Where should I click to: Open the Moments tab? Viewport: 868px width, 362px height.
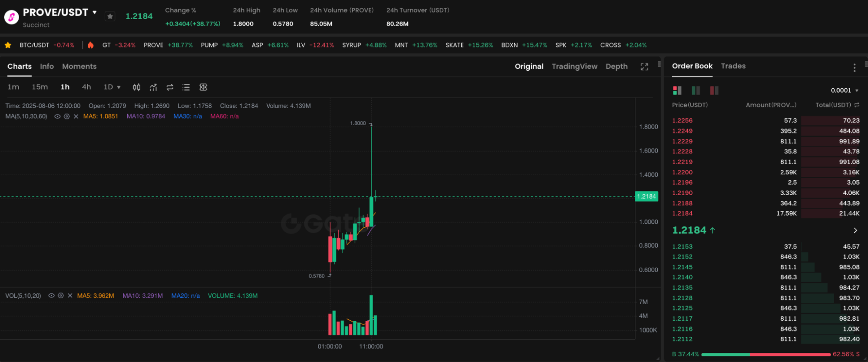[79, 66]
